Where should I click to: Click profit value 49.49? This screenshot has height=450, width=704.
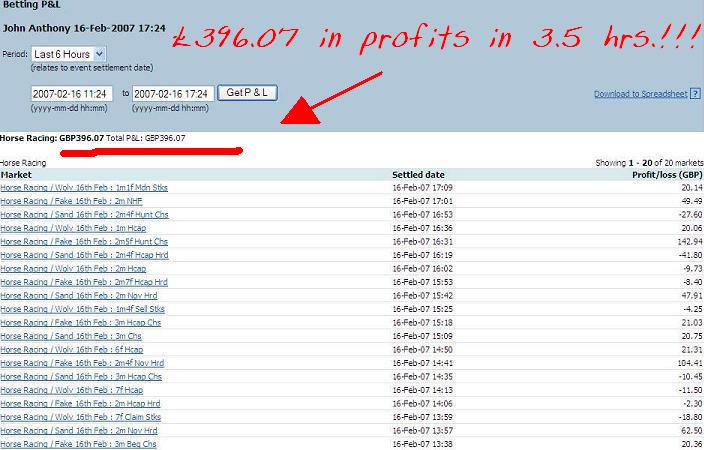(692, 201)
